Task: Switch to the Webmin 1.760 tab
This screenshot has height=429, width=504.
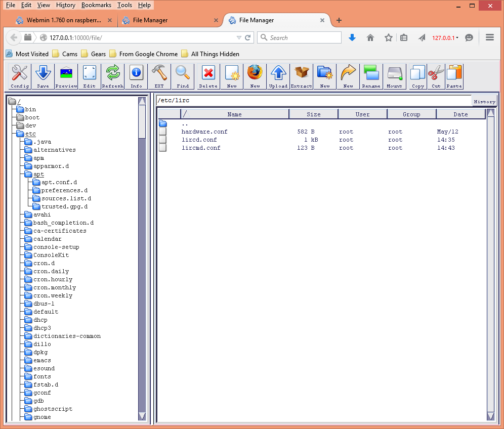Action: tap(64, 20)
